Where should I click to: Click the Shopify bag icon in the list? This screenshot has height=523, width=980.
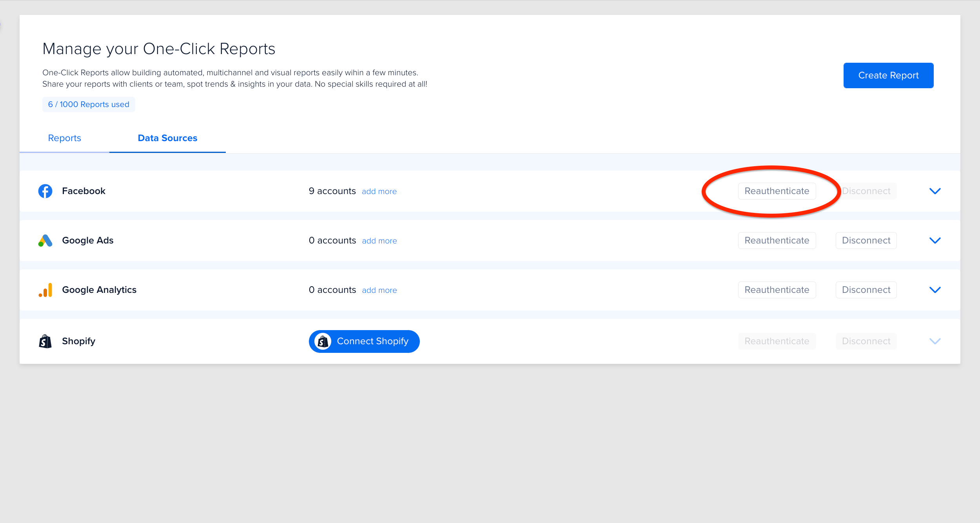point(45,341)
